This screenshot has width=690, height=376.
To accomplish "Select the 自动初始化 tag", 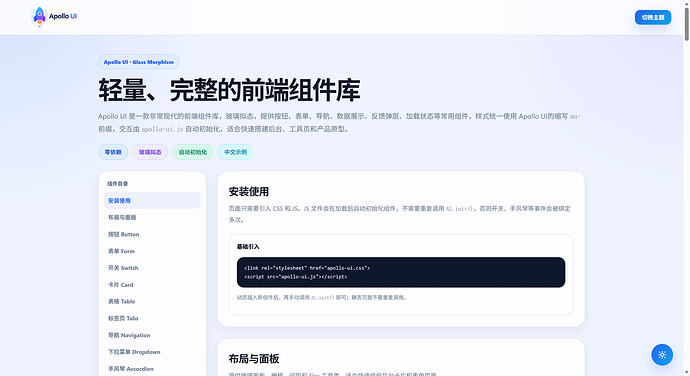I will [193, 152].
